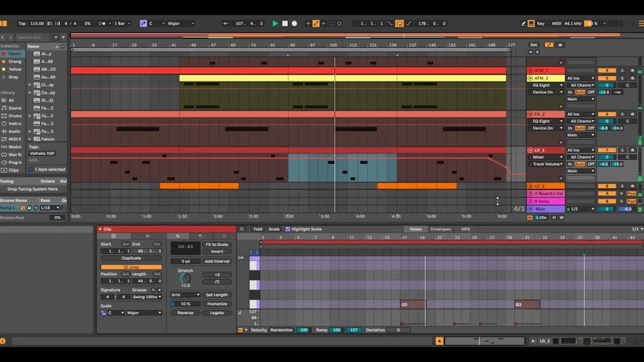
Task: Toggle the metronome button
Action: pos(102,23)
